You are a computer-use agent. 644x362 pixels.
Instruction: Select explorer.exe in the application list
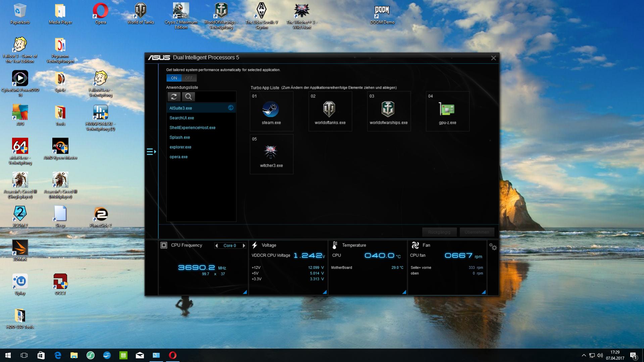pos(201,147)
